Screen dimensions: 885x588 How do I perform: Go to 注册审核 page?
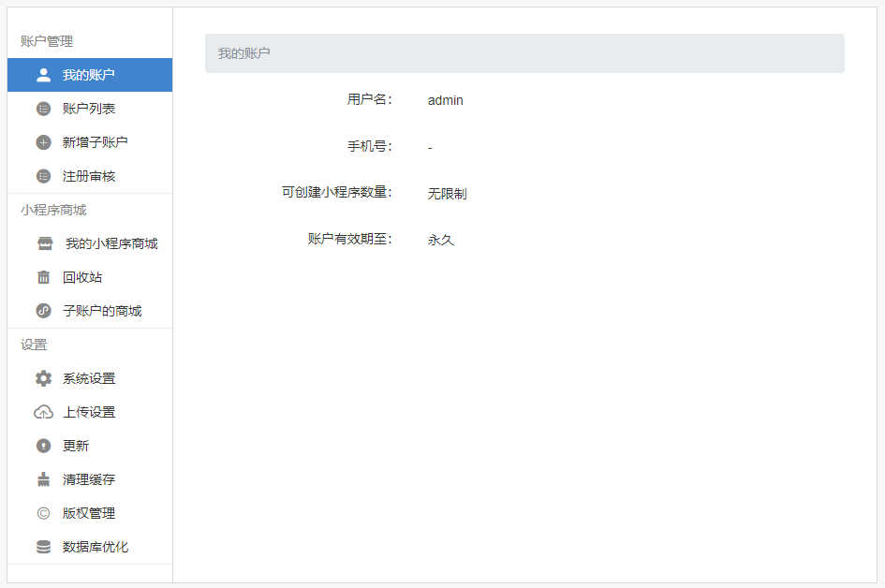90,177
